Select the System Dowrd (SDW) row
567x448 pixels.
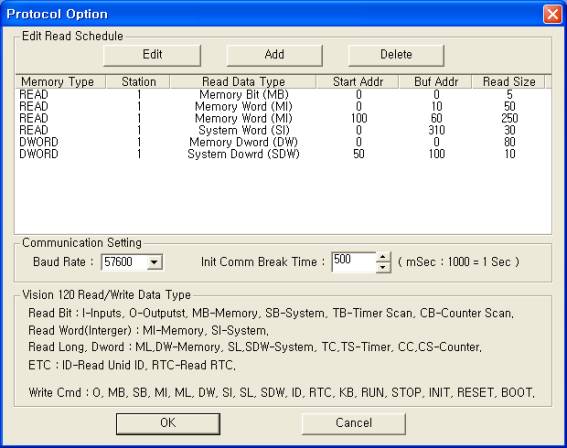click(283, 154)
